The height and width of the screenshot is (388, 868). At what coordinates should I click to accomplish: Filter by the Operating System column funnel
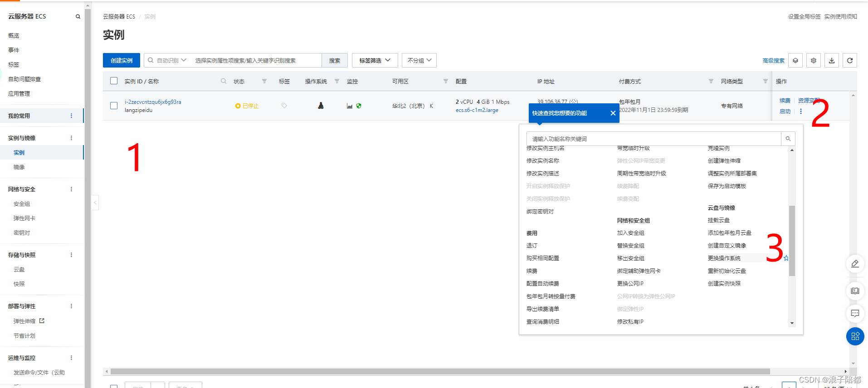(337, 81)
